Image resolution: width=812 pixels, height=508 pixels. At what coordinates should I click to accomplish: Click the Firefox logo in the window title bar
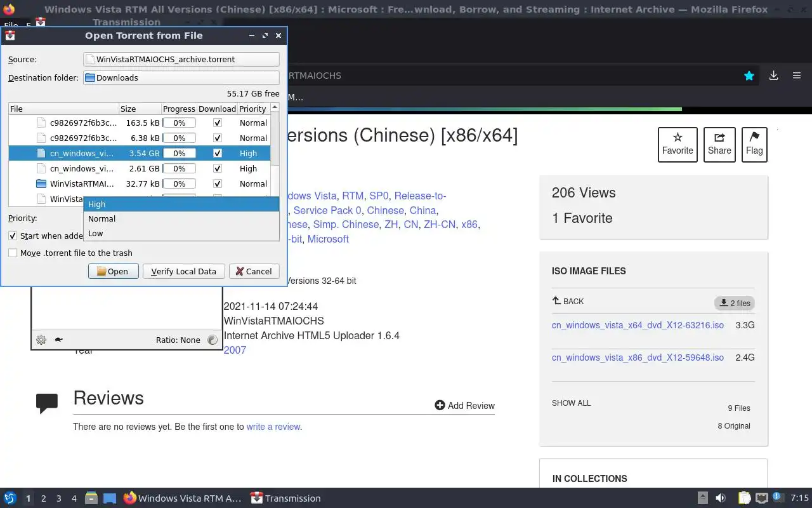tap(9, 10)
